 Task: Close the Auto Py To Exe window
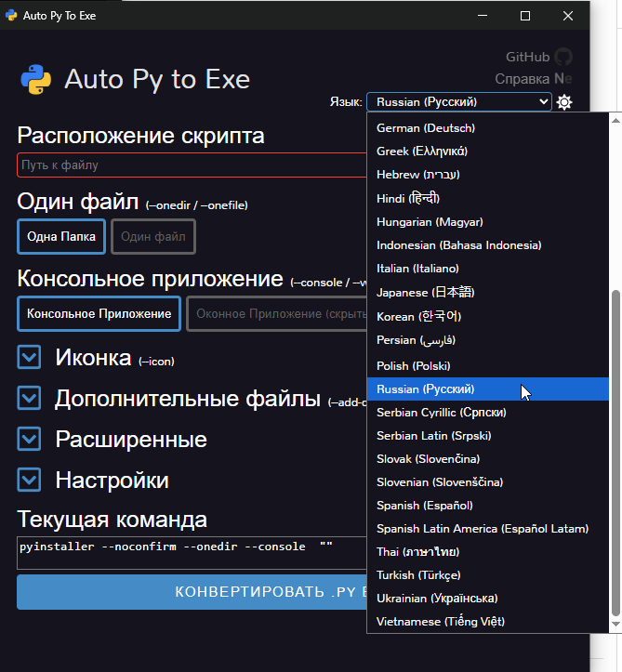click(x=568, y=16)
